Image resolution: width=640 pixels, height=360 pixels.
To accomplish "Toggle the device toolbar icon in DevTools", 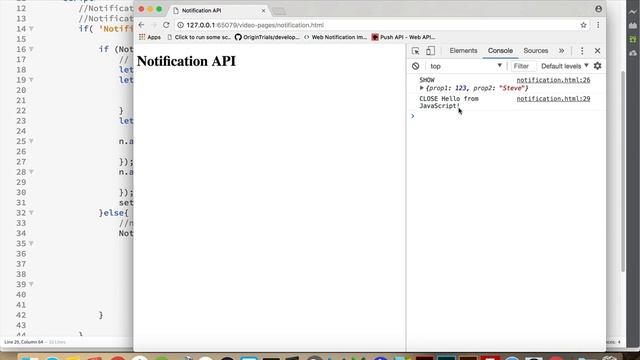I will point(430,51).
